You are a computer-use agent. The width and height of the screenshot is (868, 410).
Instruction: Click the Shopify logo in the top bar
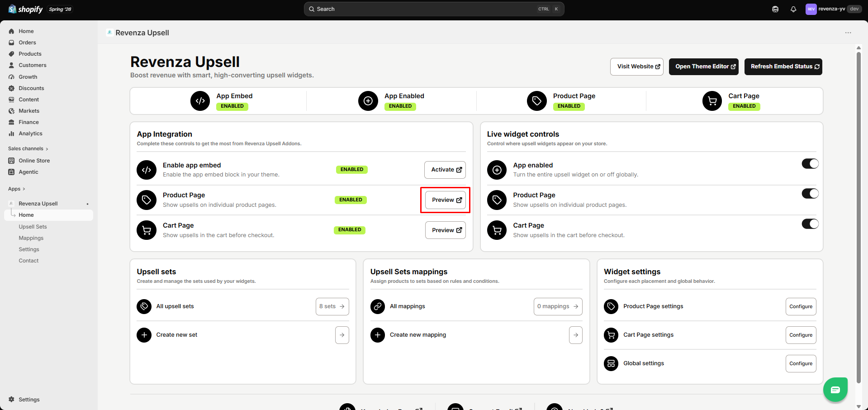[x=26, y=9]
